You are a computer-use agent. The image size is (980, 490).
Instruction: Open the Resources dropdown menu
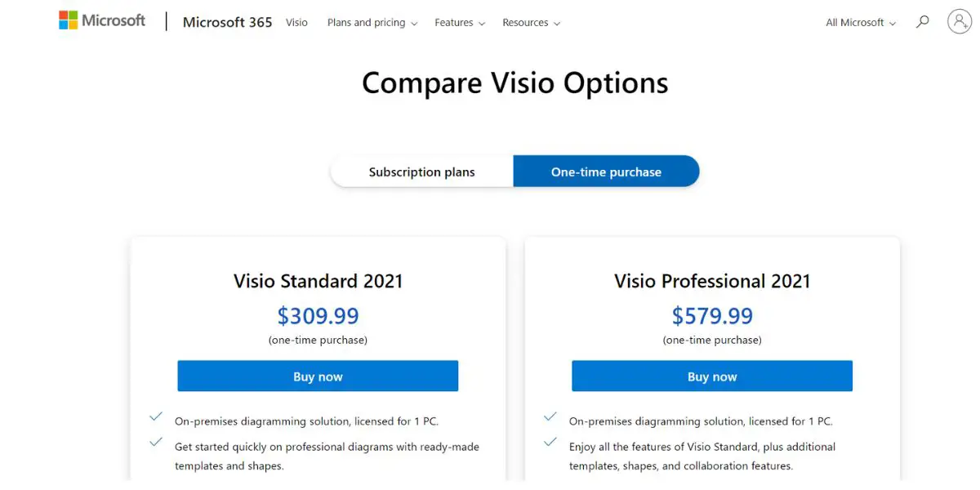pos(531,23)
